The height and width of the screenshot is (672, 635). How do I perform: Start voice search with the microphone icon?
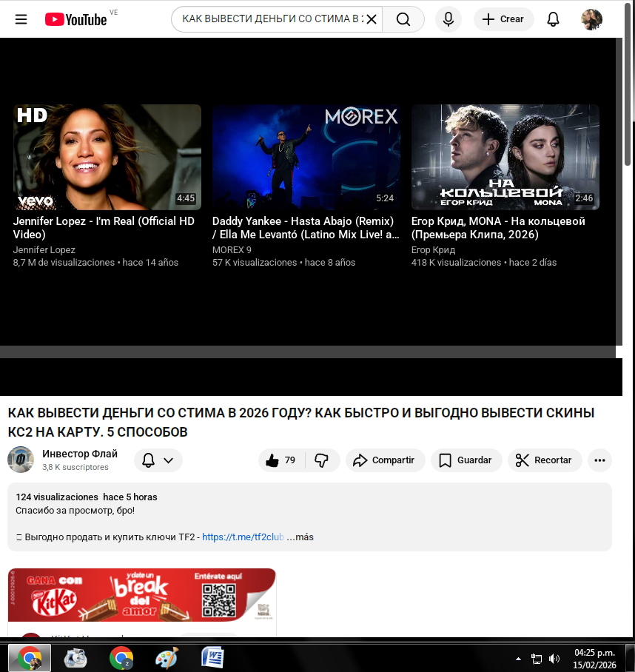point(448,19)
